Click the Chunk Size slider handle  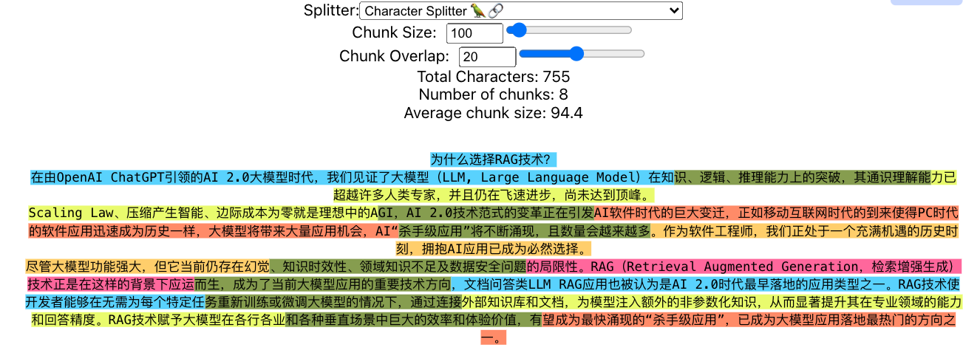[518, 30]
